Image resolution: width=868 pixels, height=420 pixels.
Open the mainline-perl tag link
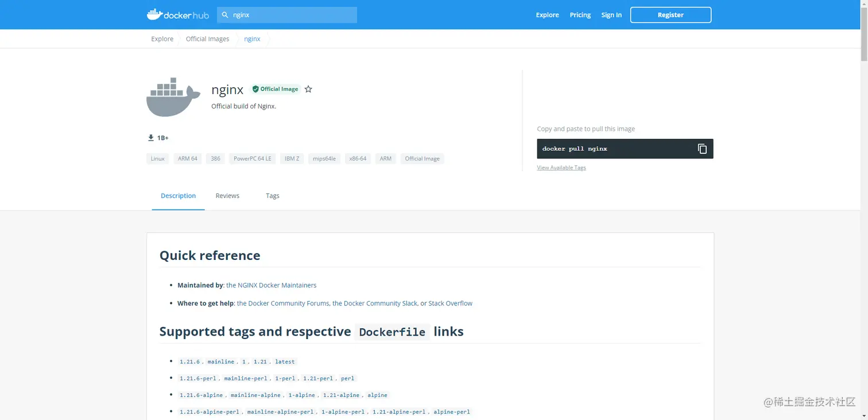[x=246, y=378]
